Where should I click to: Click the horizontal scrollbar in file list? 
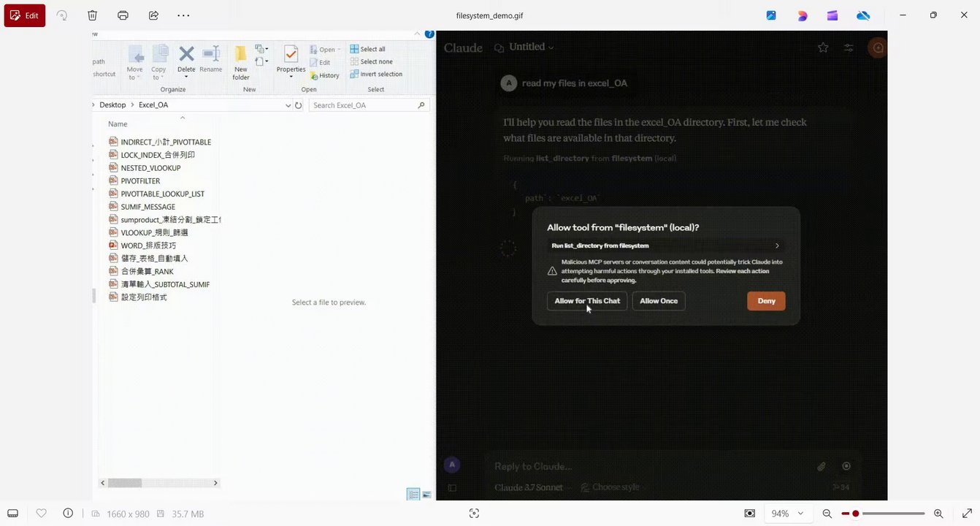[x=124, y=483]
